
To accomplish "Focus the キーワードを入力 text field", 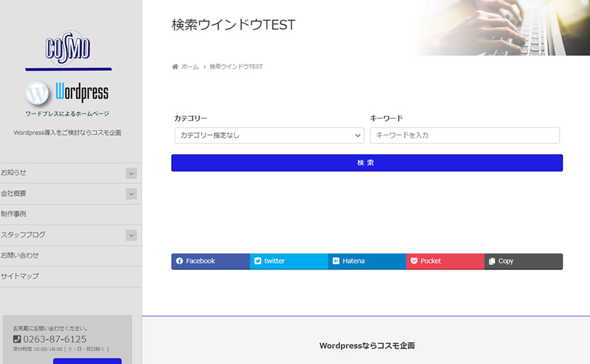I will point(464,135).
